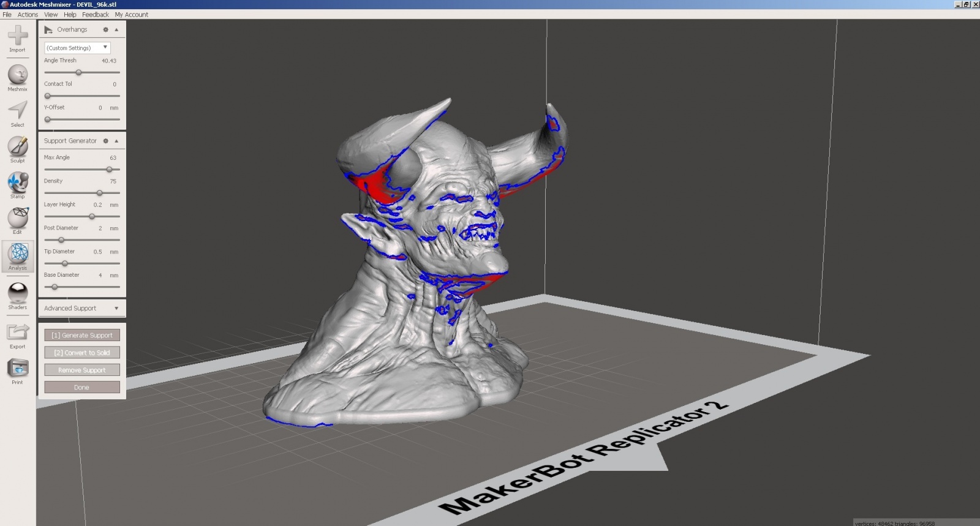The width and height of the screenshot is (980, 526).
Task: Adjust the Y-Offset slider
Action: 48,119
